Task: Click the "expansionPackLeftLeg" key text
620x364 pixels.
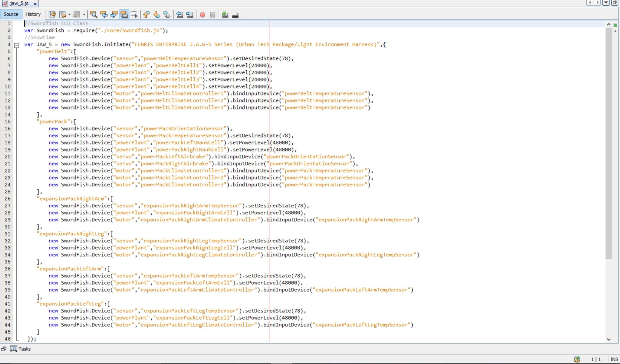Action: point(70,304)
